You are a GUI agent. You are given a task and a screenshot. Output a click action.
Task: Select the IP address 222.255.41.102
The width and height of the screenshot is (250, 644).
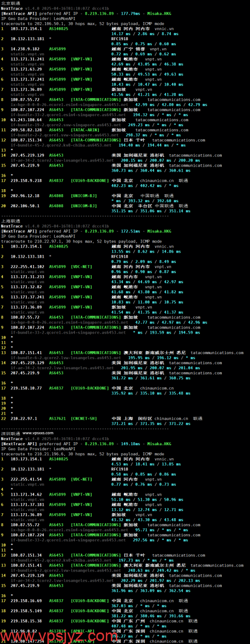27,266
